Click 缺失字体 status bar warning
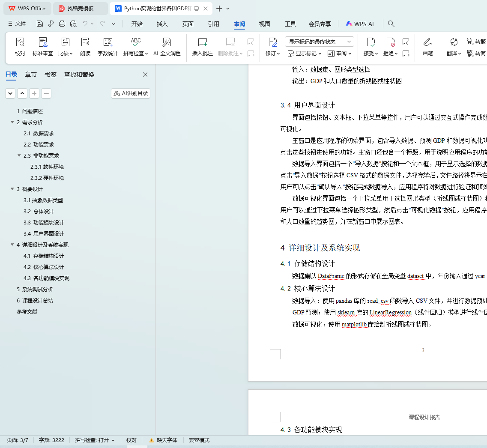The height and width of the screenshot is (448, 487). pyautogui.click(x=163, y=440)
